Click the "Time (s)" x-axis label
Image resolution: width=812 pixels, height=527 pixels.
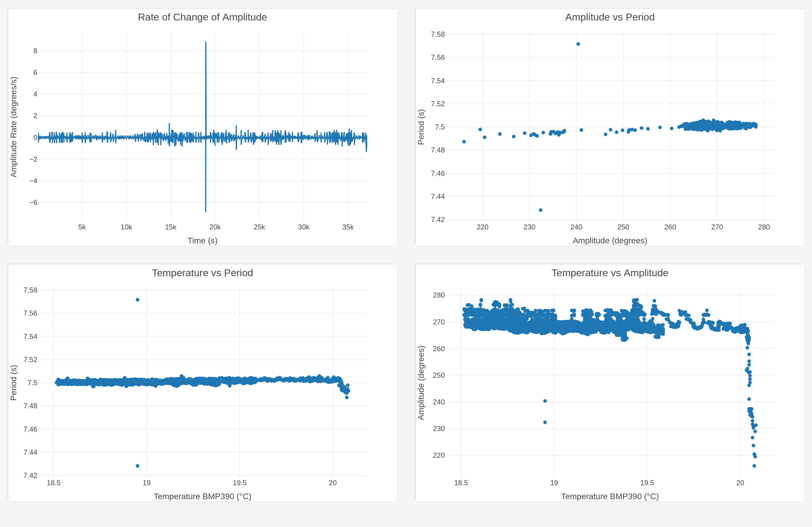pos(202,240)
